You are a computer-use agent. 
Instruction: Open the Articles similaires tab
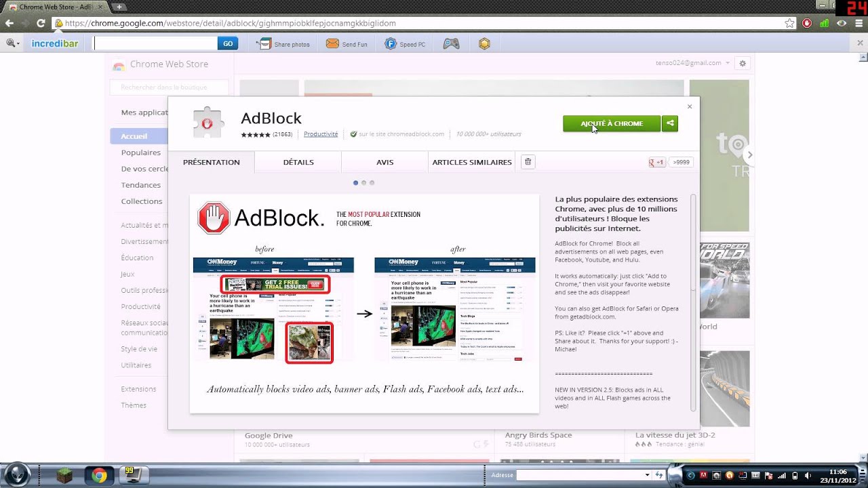[472, 162]
